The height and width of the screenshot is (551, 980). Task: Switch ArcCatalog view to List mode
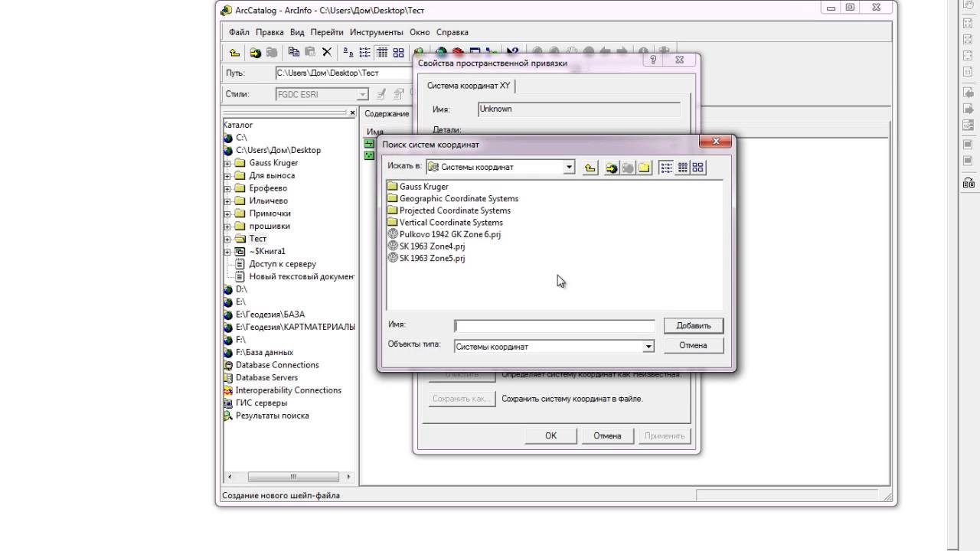click(x=365, y=53)
